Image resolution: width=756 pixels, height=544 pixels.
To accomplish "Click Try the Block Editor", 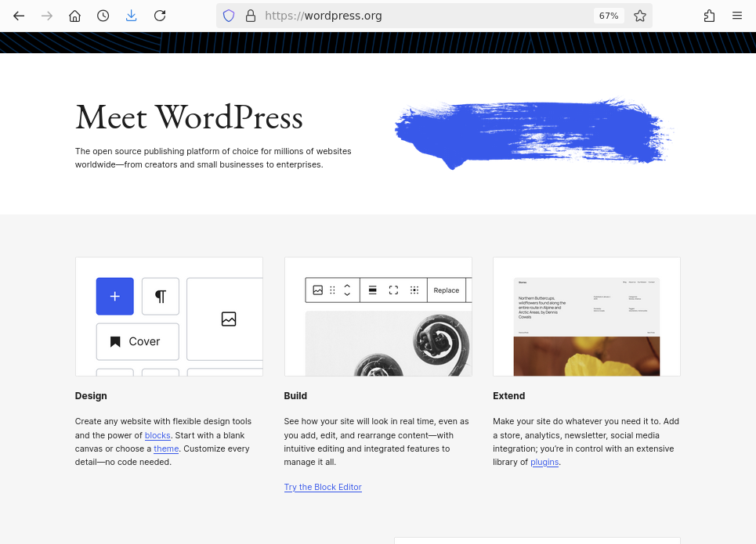I will 323,487.
